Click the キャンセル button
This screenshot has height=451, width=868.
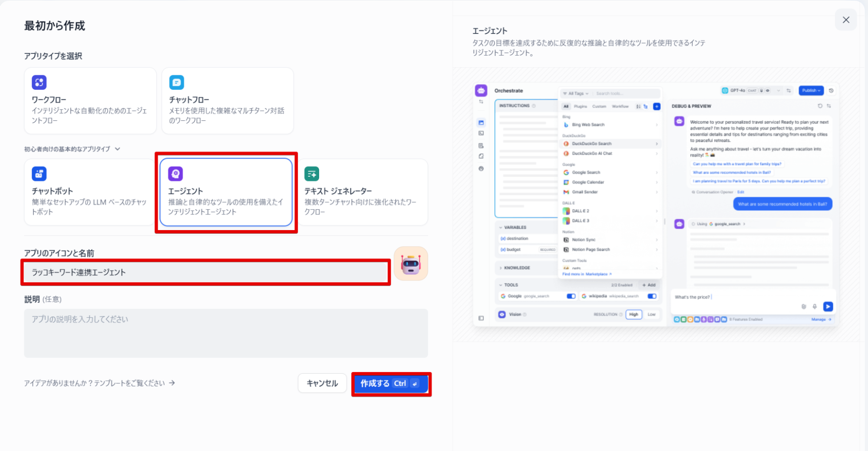[322, 383]
